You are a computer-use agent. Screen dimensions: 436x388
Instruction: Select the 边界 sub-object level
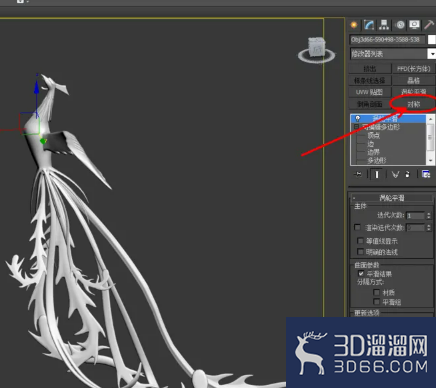coord(374,152)
